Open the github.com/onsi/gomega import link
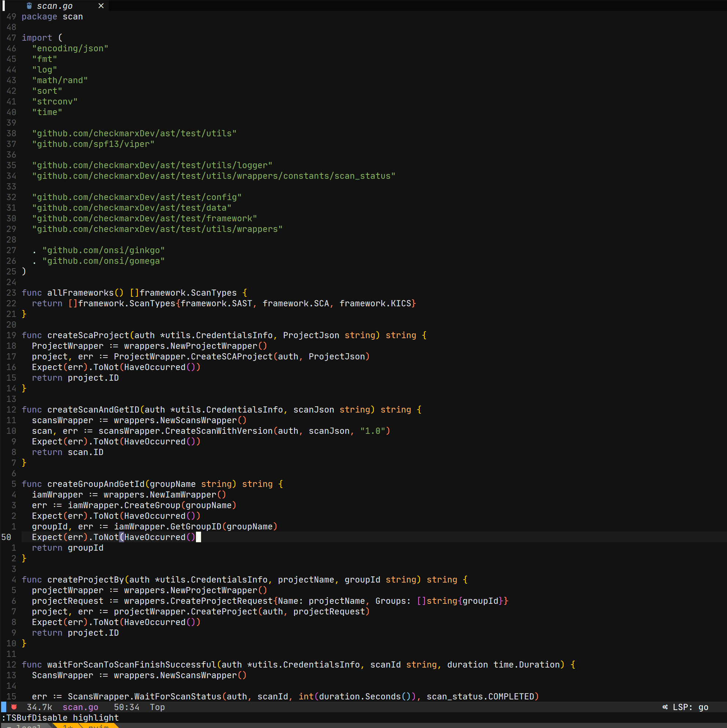The height and width of the screenshot is (728, 727). (104, 261)
